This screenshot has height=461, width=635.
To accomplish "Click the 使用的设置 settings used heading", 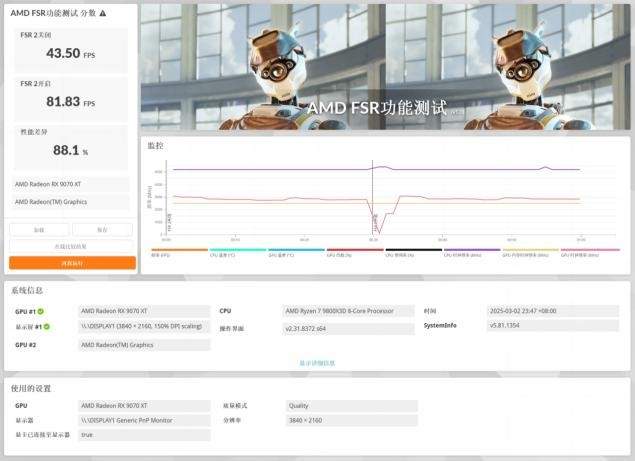I will click(31, 388).
